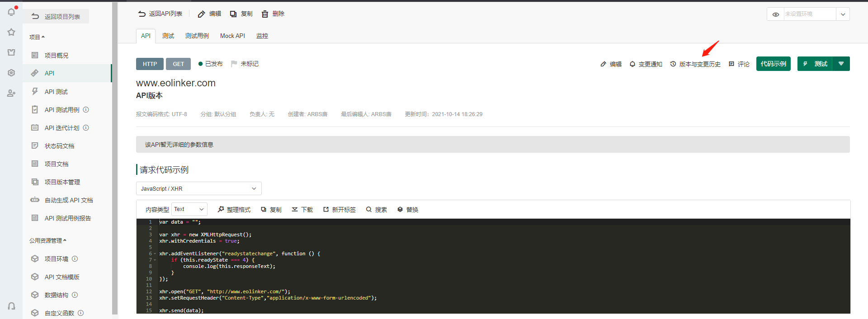Click the top toolbar 复制 button
Image resolution: width=868 pixels, height=319 pixels.
(x=241, y=14)
